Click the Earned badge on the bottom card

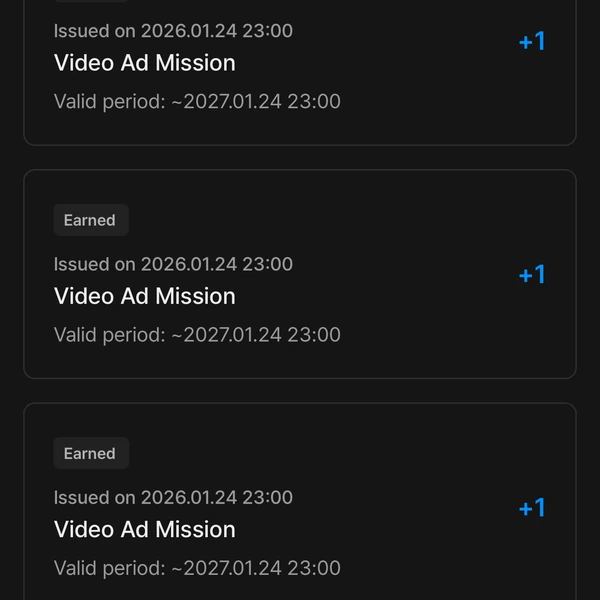[x=90, y=453]
